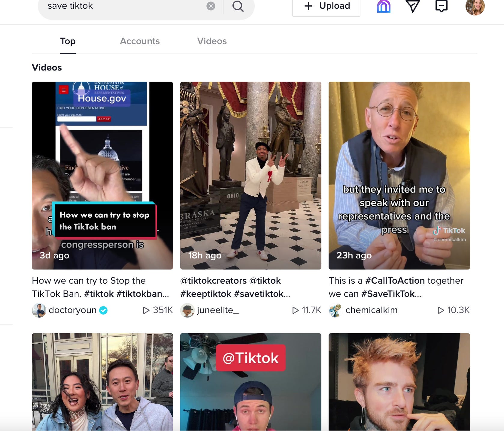Click the purple arch extension icon

tap(384, 6)
